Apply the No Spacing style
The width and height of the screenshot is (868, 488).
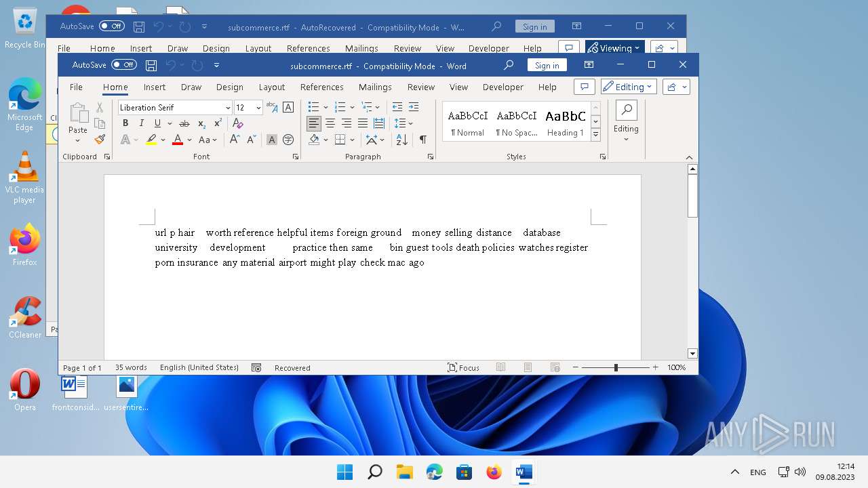click(517, 121)
